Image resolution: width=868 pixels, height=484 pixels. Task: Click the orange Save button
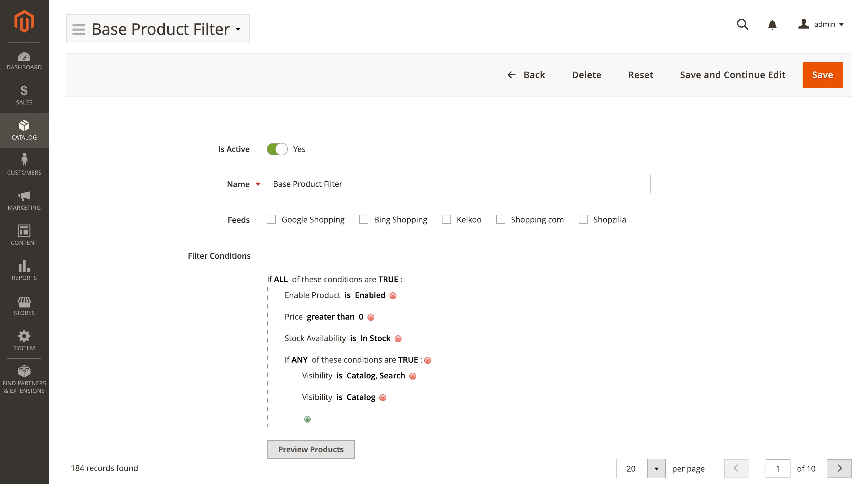click(x=822, y=75)
